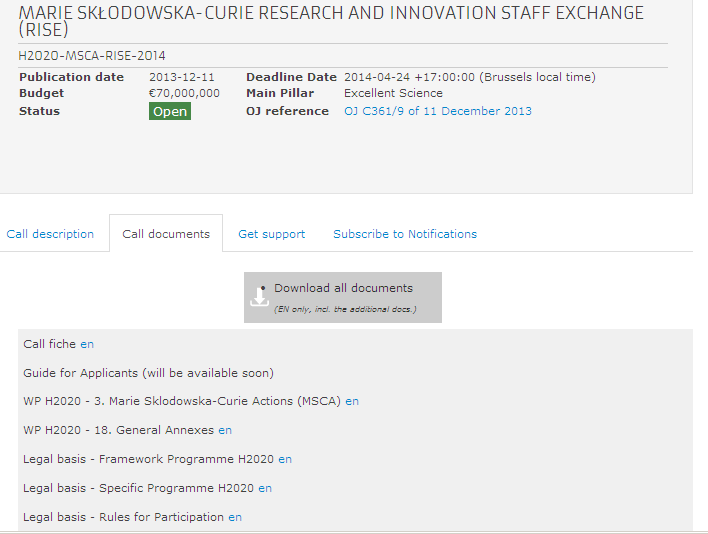Switch to Get support tab
This screenshot has height=534, width=708.
[272, 234]
